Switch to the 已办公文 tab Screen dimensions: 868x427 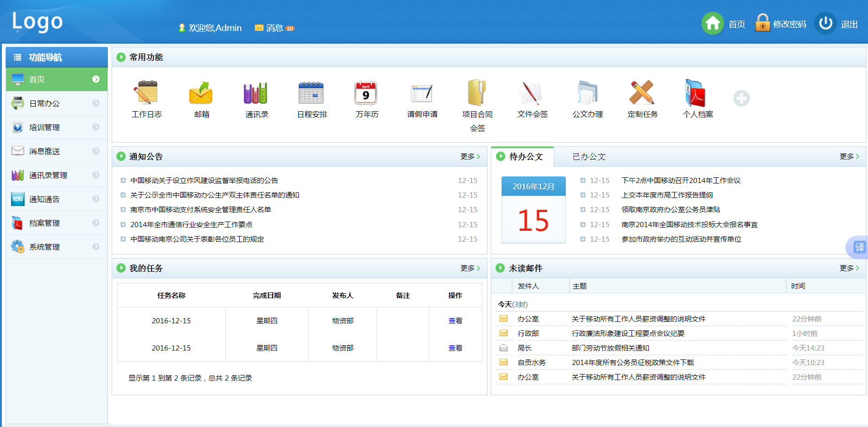(x=589, y=157)
